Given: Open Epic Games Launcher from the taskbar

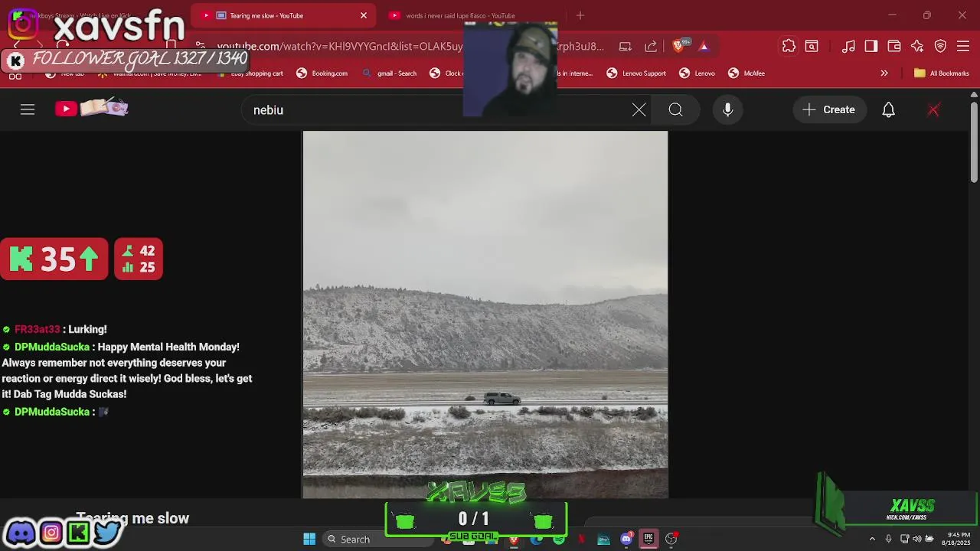Looking at the screenshot, I should coord(648,539).
